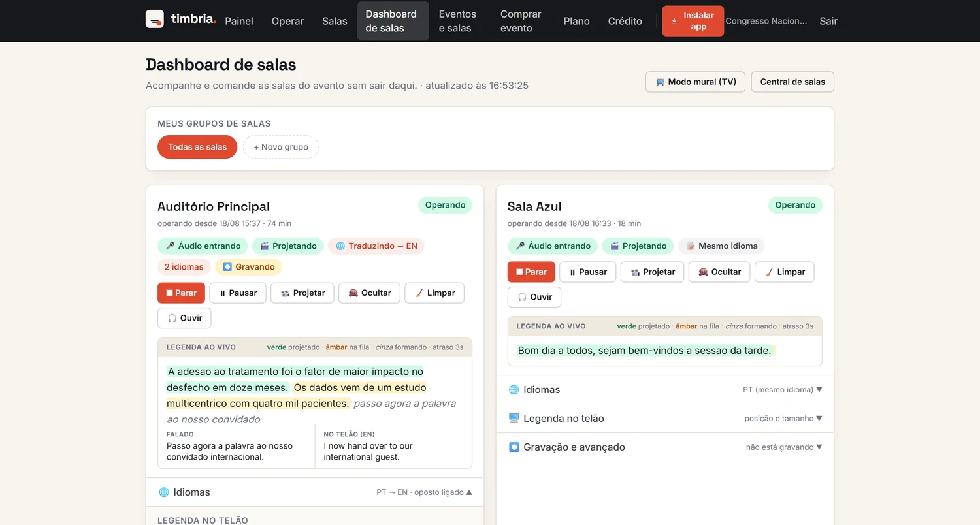Click record icon in Gravando chip

pos(227,267)
